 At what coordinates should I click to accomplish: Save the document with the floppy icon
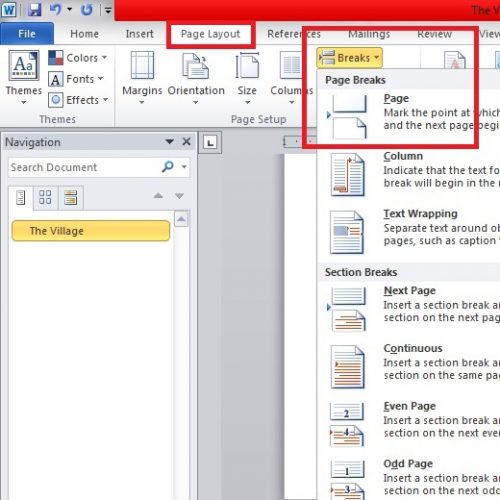tap(34, 9)
